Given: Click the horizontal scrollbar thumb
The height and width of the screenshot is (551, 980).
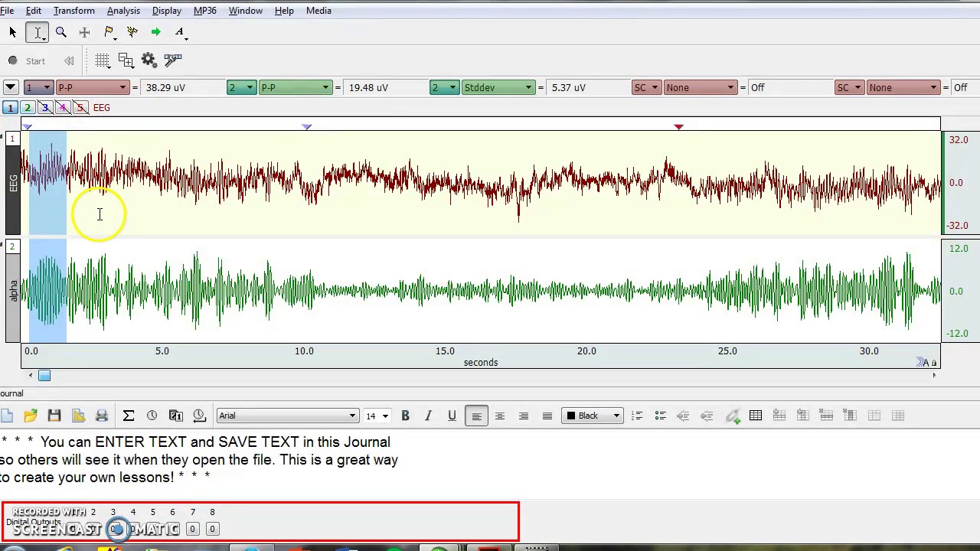Looking at the screenshot, I should click(x=44, y=376).
